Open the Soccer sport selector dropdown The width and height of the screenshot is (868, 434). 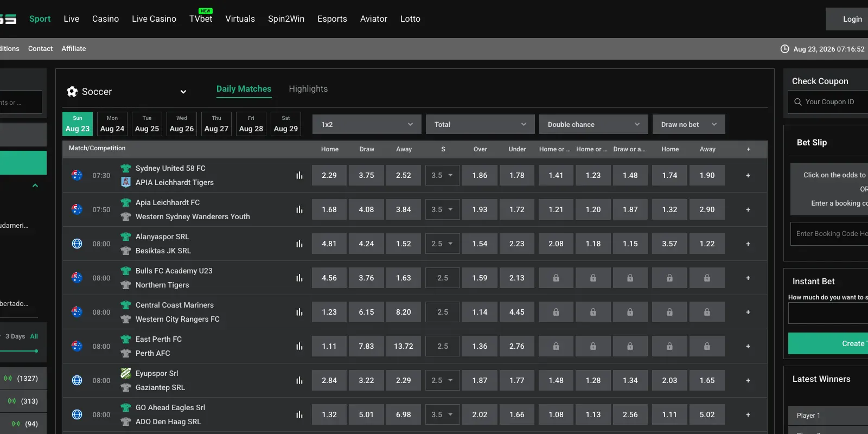tap(127, 92)
